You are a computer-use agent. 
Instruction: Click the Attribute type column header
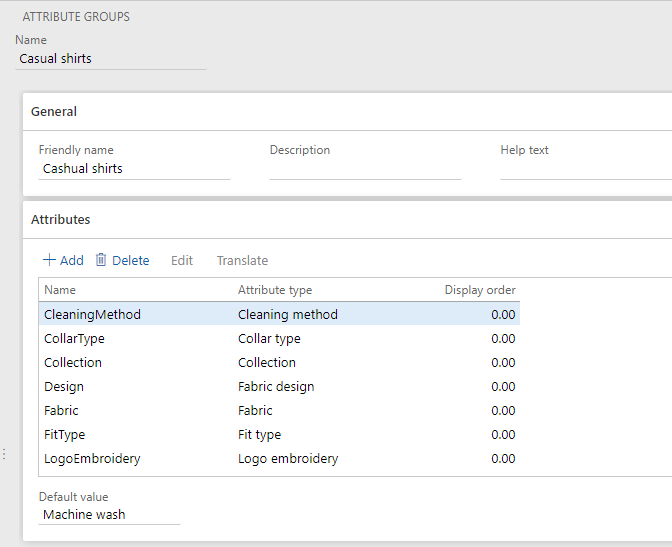275,290
